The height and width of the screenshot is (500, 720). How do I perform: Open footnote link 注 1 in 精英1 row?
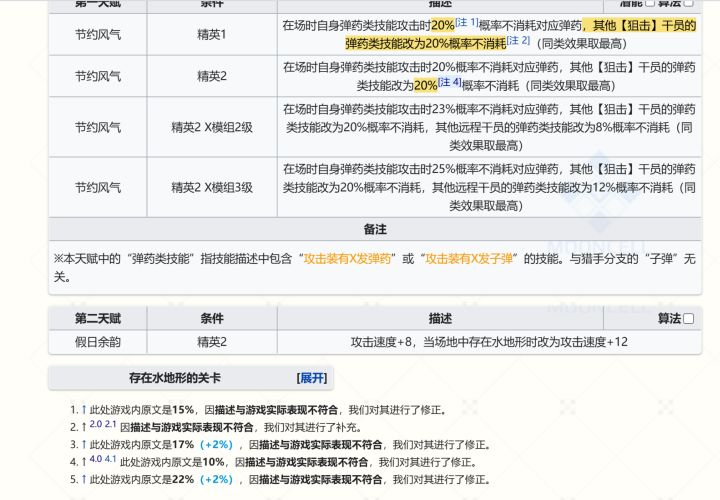[467, 22]
